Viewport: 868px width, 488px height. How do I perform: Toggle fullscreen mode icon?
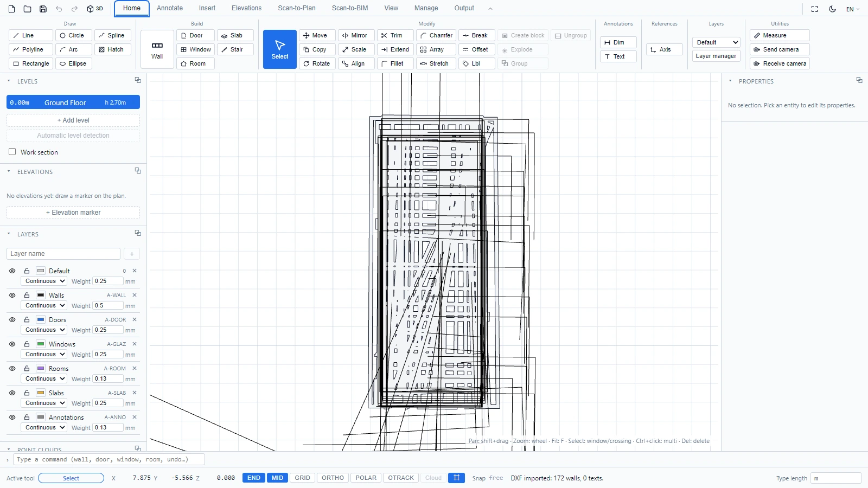(x=814, y=9)
